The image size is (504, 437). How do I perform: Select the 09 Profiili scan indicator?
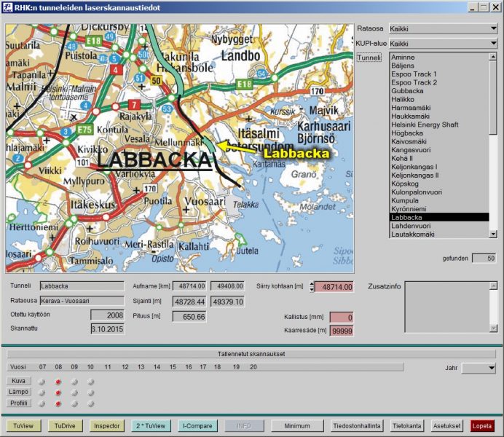point(74,403)
